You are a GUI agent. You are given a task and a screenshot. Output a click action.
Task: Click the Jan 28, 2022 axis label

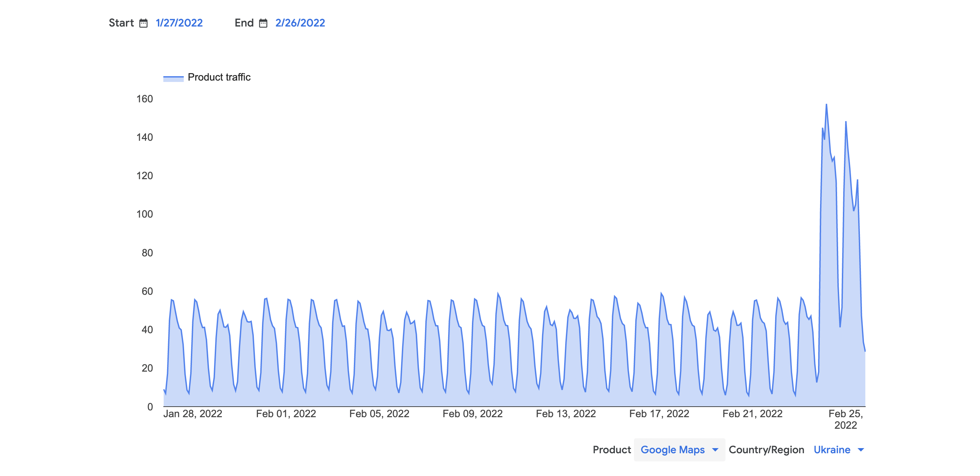193,414
